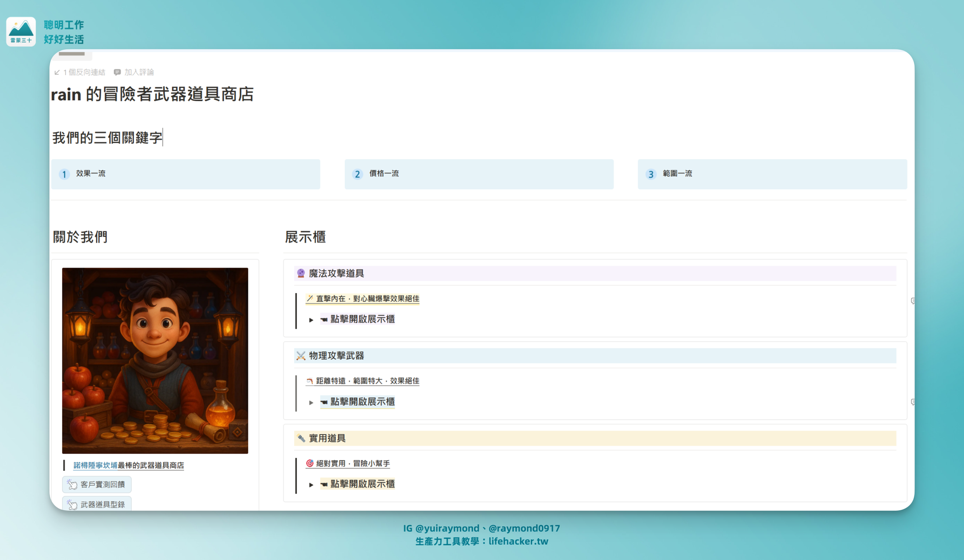Open the 1 個反向連結 backlinks text
Viewport: 964px width, 560px height.
click(84, 72)
